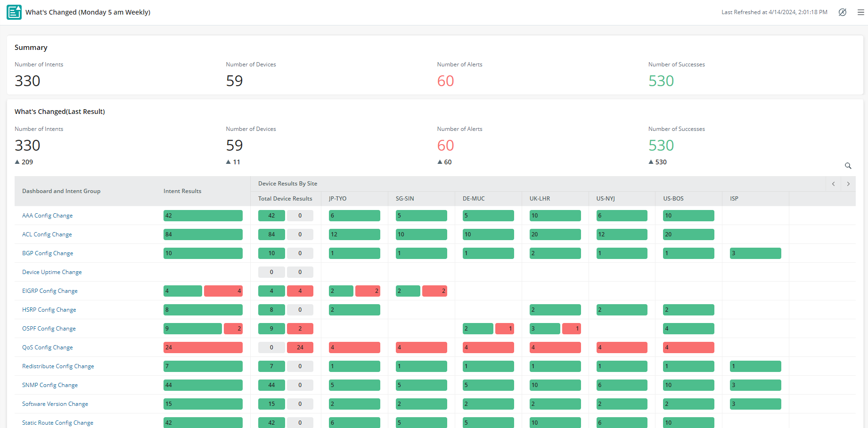Open the hamburger menu

860,12
